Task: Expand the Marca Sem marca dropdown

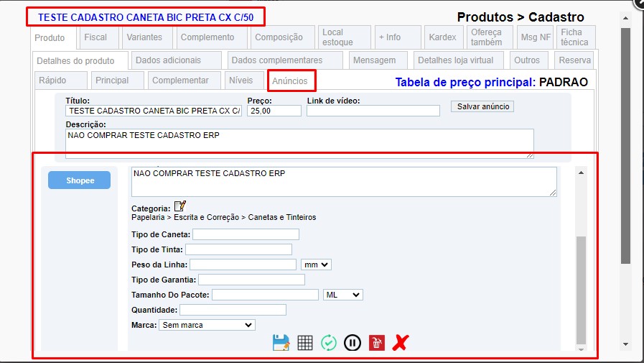Action: (207, 325)
